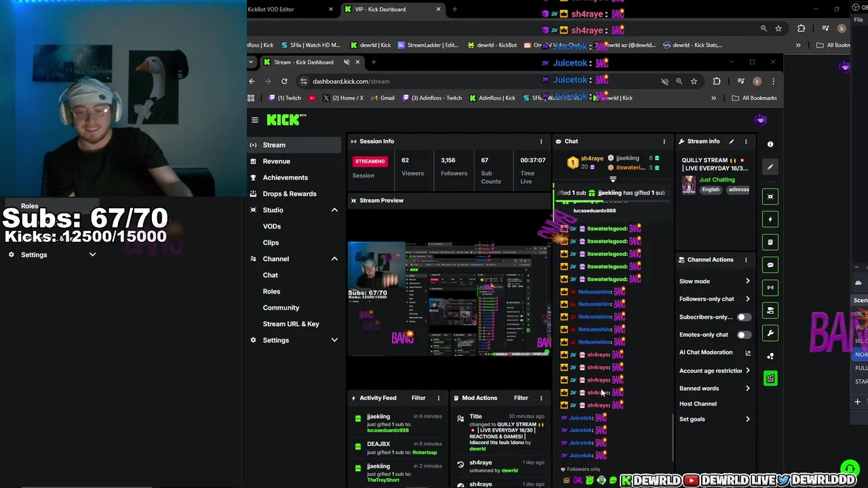
Task: Open the Kick hamburger menu
Action: (x=255, y=120)
